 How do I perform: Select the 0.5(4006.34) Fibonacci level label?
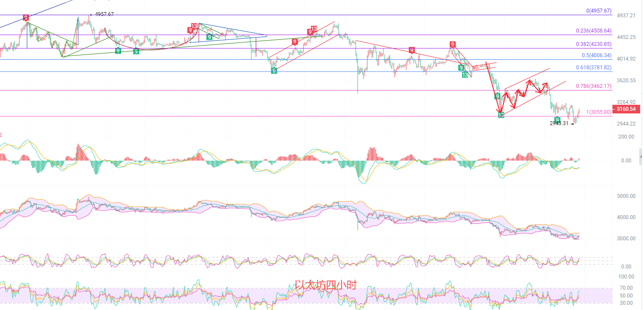tap(596, 55)
